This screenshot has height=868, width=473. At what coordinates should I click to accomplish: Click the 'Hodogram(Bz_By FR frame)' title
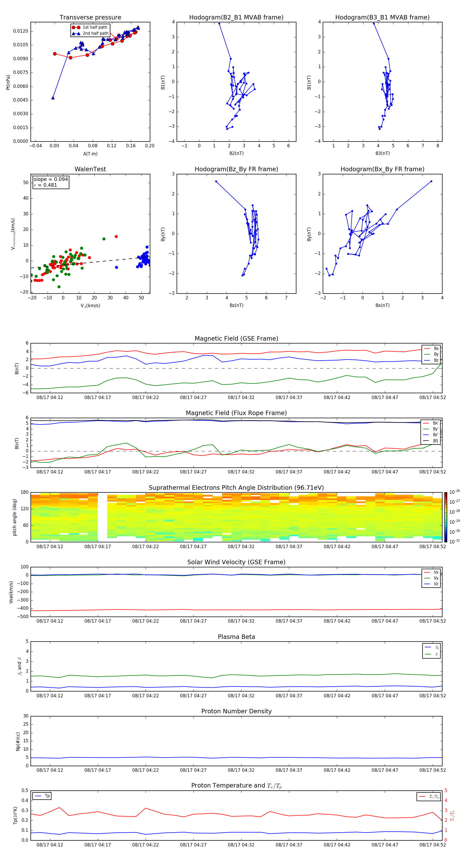236,169
